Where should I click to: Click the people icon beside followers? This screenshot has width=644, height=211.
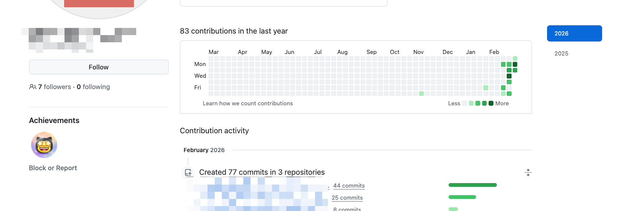pos(32,87)
